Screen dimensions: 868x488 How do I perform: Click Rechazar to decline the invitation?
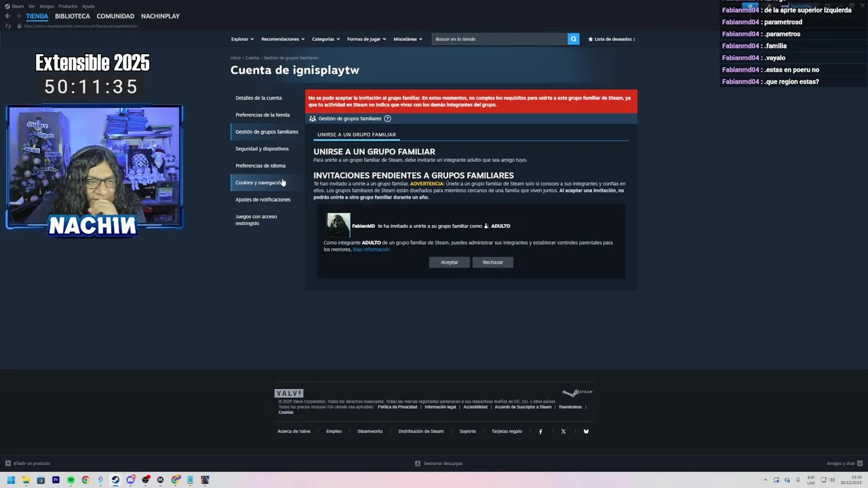click(x=492, y=262)
